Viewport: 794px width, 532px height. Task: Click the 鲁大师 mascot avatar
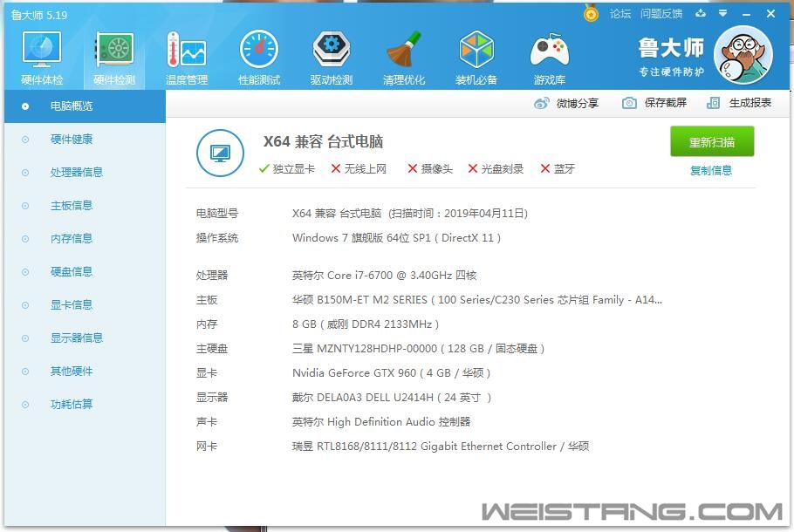[x=743, y=55]
